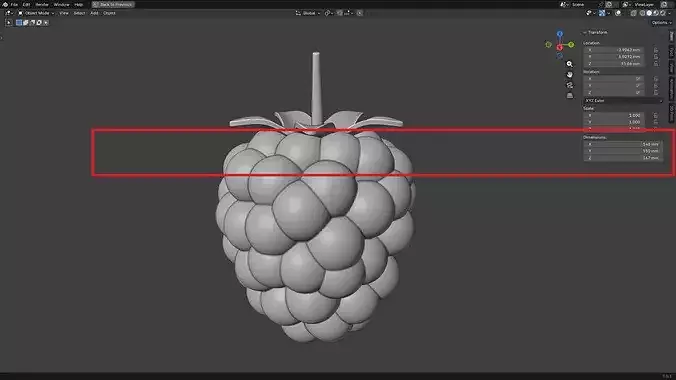Open the viewport Object menu

(109, 13)
